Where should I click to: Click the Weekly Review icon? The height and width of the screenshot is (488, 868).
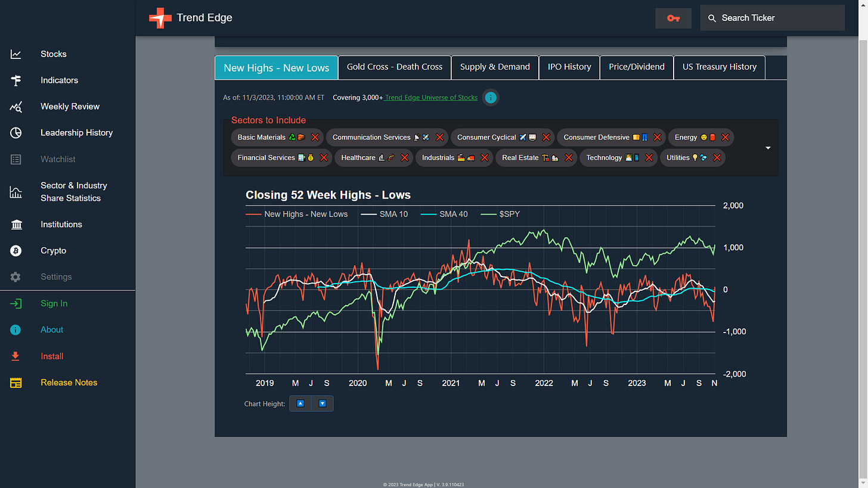click(16, 107)
